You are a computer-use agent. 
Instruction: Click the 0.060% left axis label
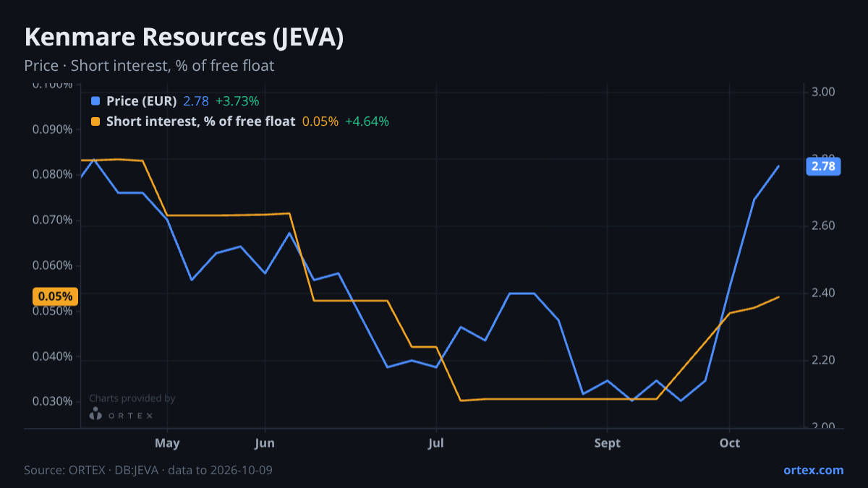click(52, 265)
